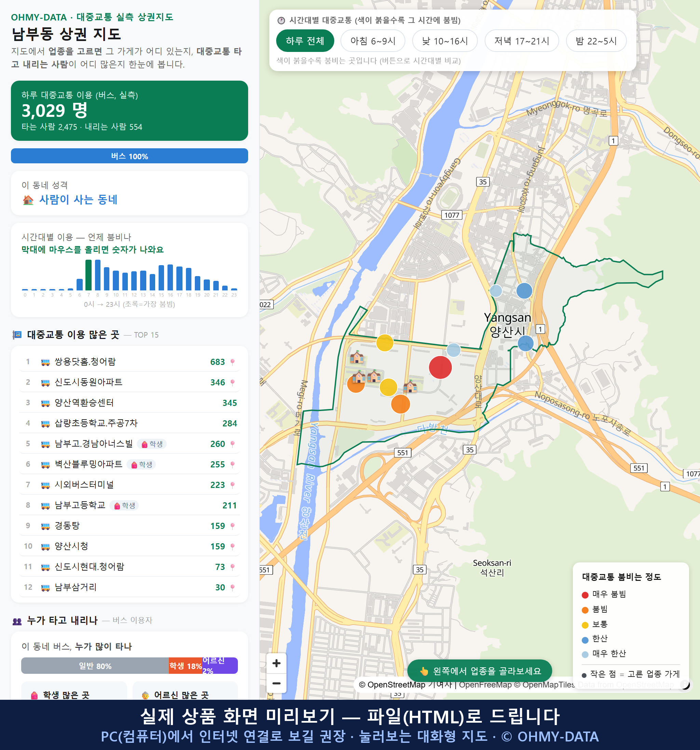This screenshot has height=750, width=700.
Task: Select the 양산역환승센터 list row name
Action: click(84, 403)
